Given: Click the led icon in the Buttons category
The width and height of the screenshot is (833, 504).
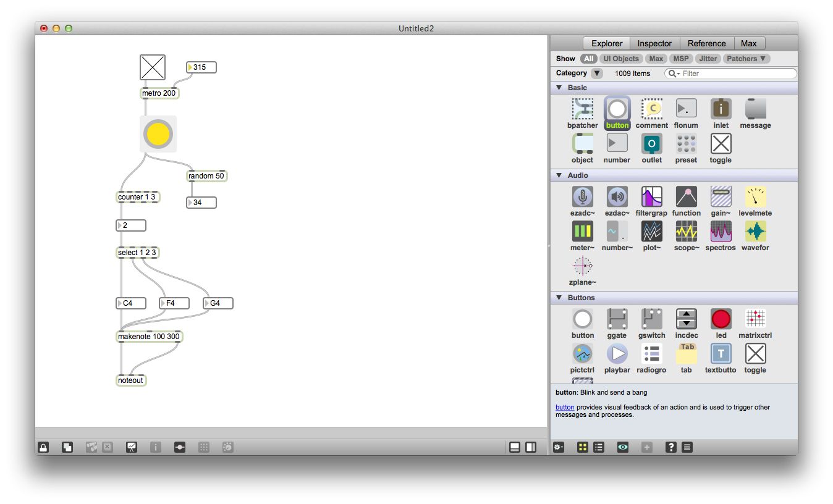Looking at the screenshot, I should click(x=721, y=318).
